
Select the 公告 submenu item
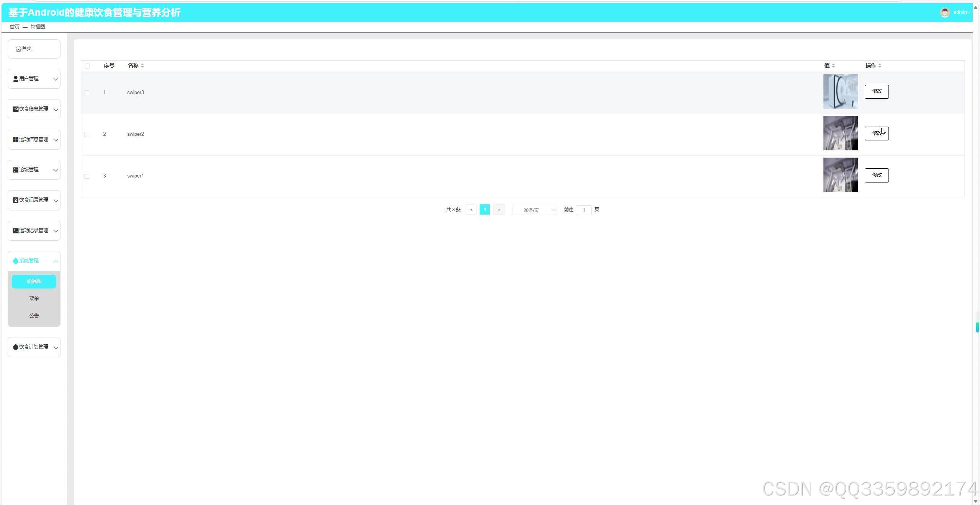click(34, 316)
